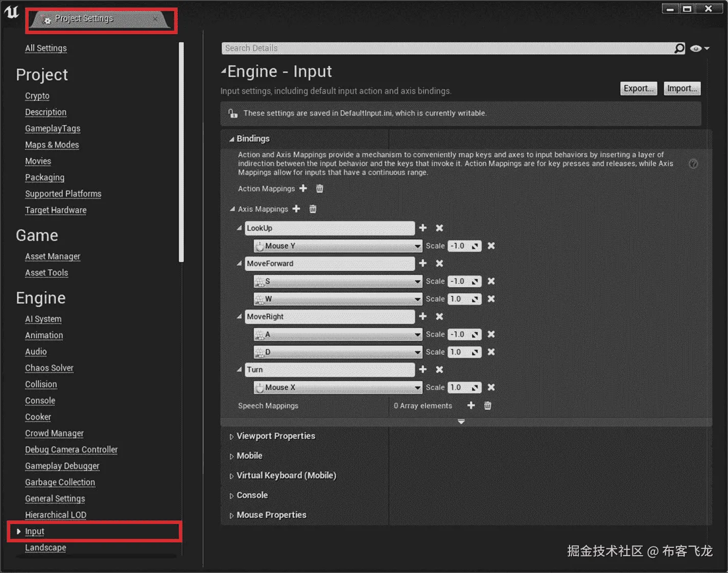Screen dimensions: 728x573
Task: Open the Mouse X key dropdown
Action: pyautogui.click(x=338, y=387)
